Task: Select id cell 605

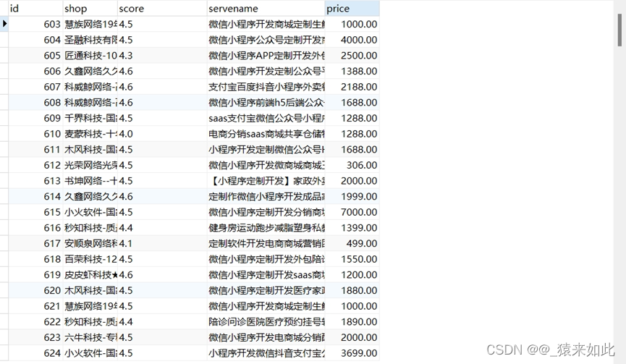Action: coord(35,56)
